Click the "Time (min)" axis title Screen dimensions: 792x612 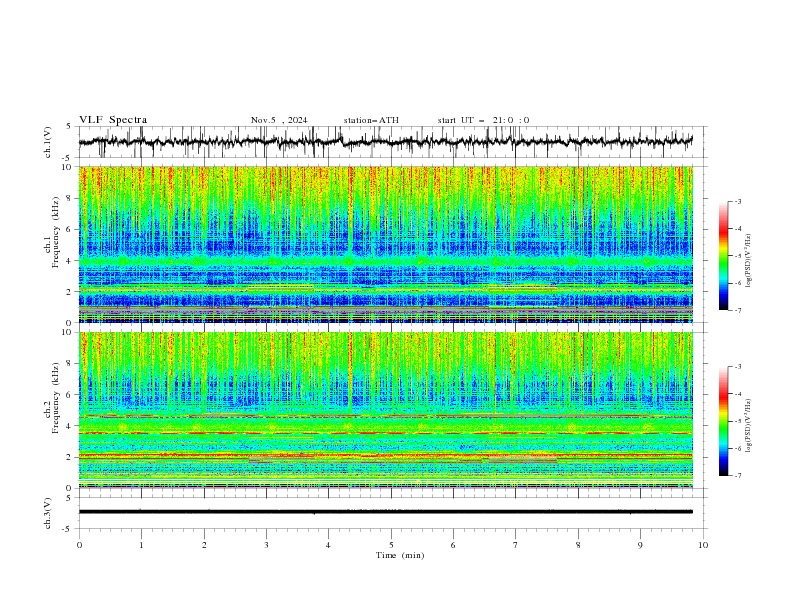coord(400,555)
